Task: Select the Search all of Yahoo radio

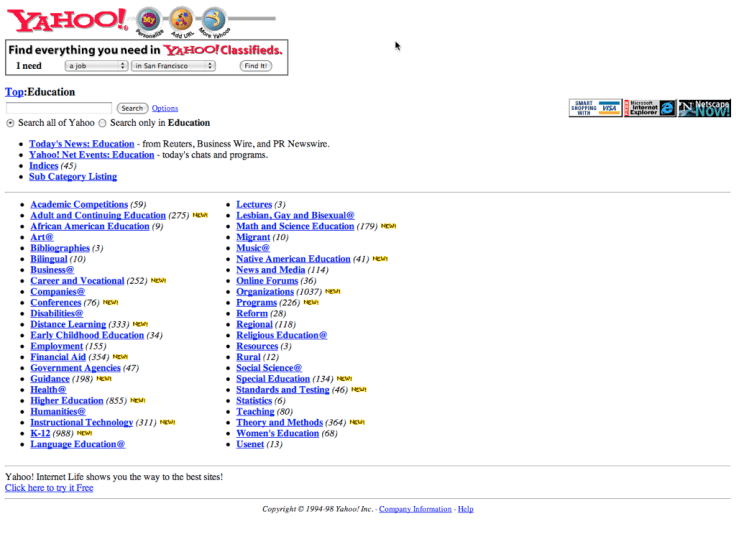Action: pyautogui.click(x=10, y=123)
